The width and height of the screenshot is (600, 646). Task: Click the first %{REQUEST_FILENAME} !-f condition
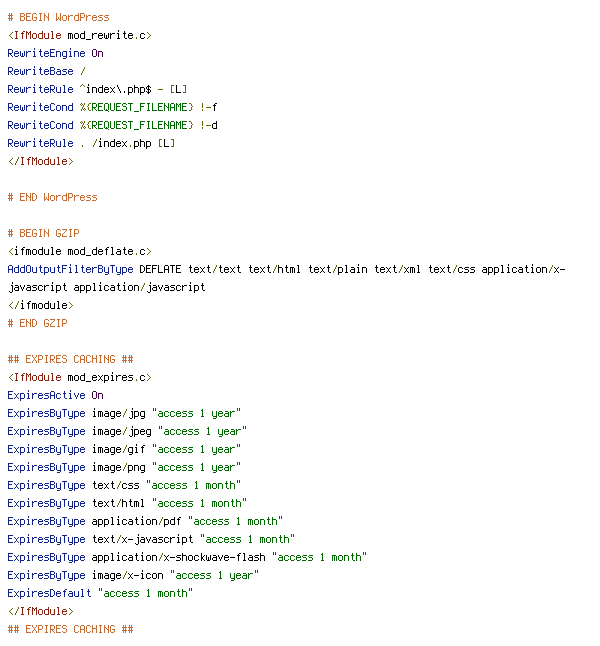coord(148,108)
